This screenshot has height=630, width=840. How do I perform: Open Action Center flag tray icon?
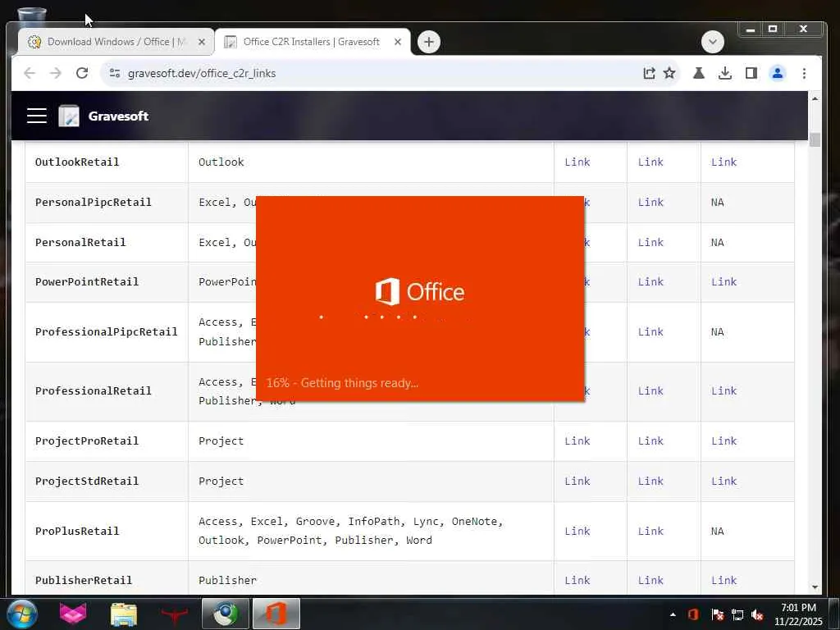coord(717,614)
